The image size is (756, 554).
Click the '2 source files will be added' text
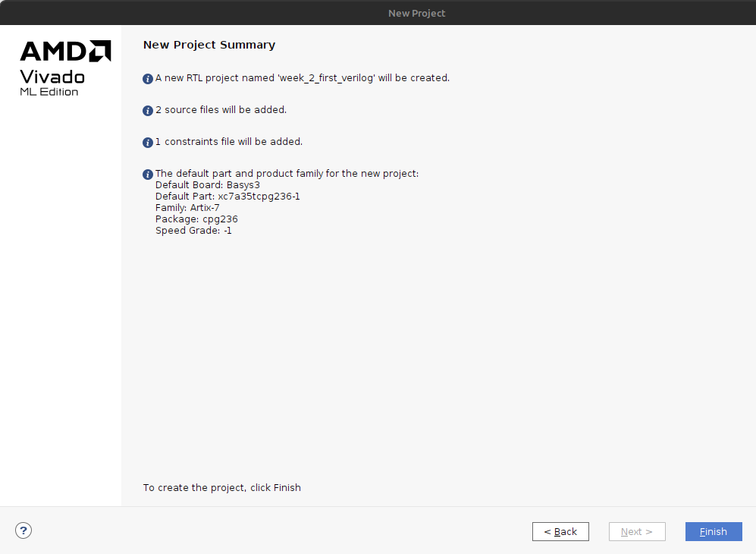click(x=221, y=110)
